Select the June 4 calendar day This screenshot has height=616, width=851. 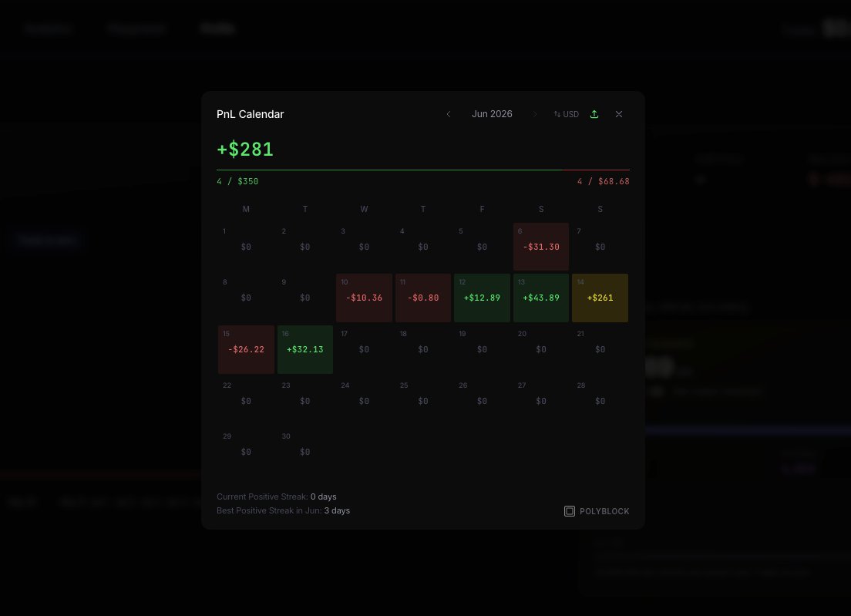tap(423, 247)
